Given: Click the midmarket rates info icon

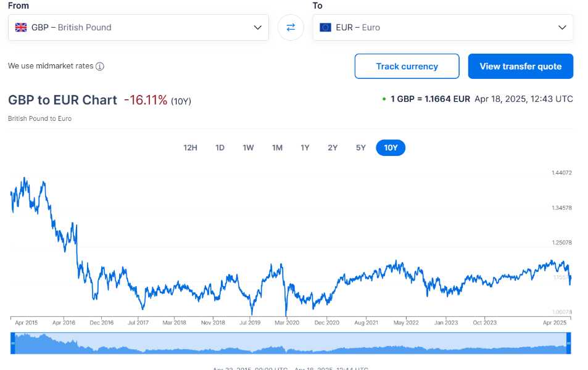Looking at the screenshot, I should click(100, 67).
